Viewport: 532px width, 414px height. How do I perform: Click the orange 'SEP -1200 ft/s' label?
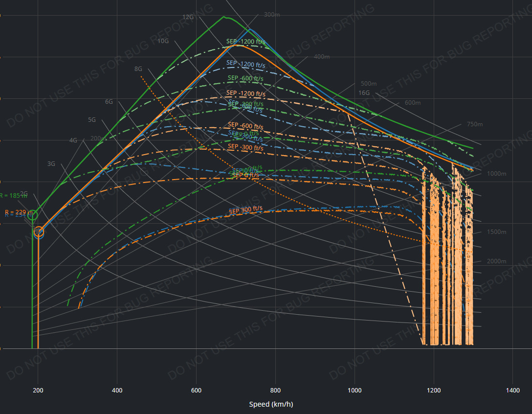246,93
